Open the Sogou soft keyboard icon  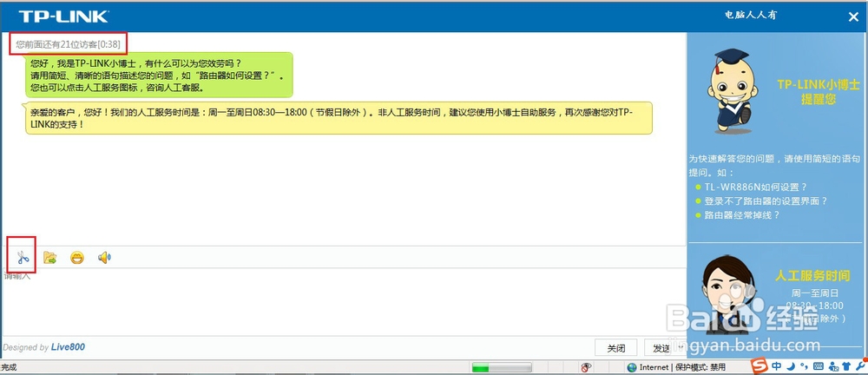(819, 366)
